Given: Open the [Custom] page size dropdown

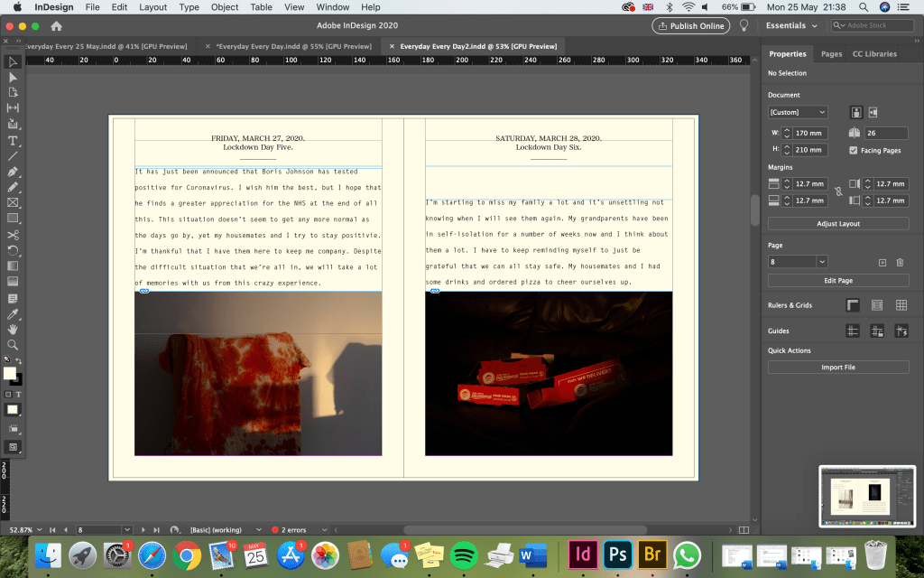Looking at the screenshot, I should [x=798, y=112].
